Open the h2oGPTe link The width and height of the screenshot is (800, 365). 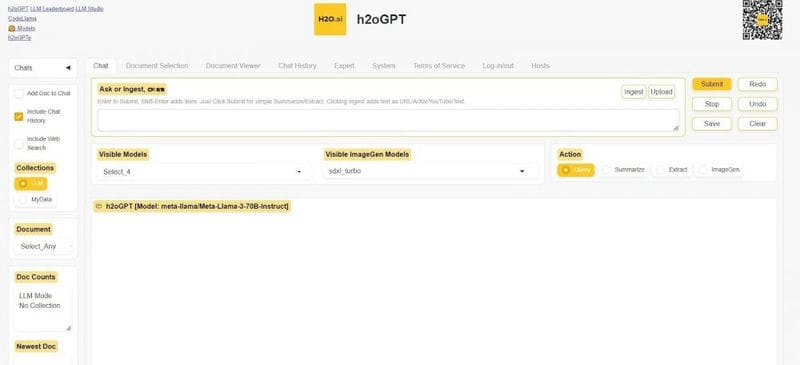click(20, 38)
